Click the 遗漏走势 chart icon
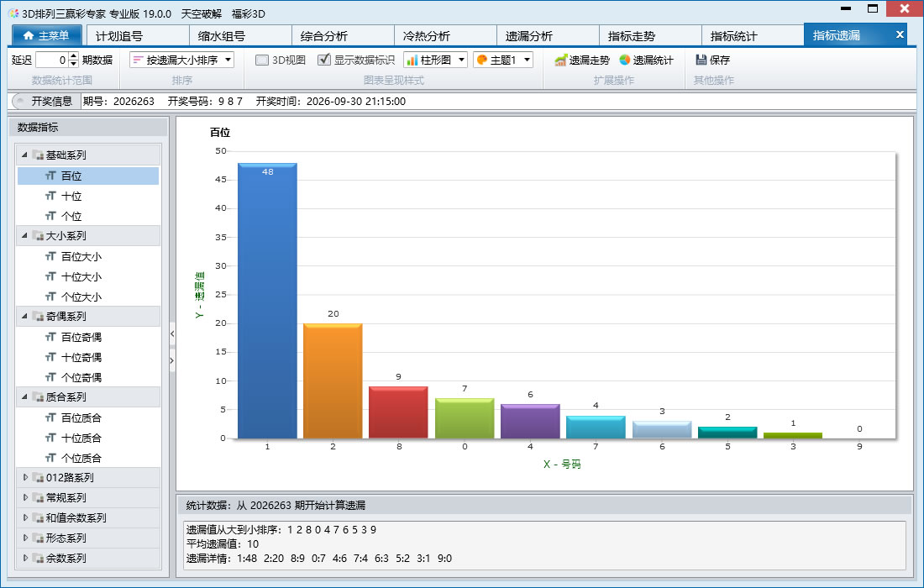 (x=560, y=60)
